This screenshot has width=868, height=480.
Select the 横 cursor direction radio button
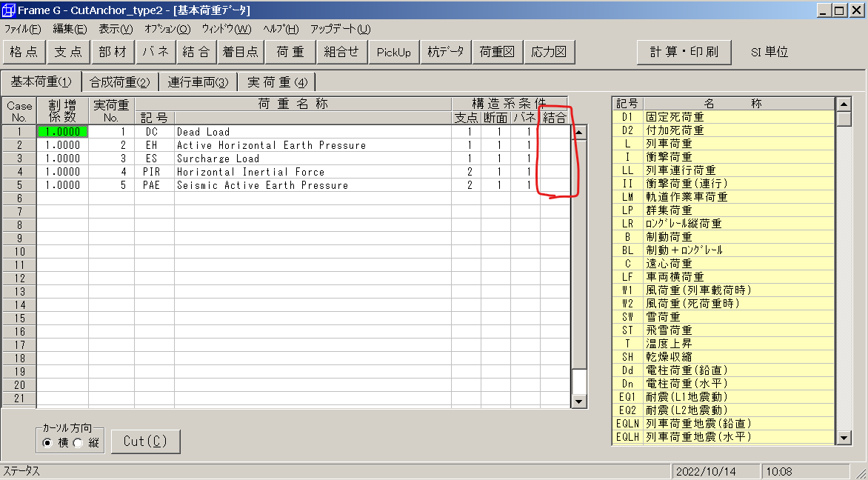click(47, 443)
